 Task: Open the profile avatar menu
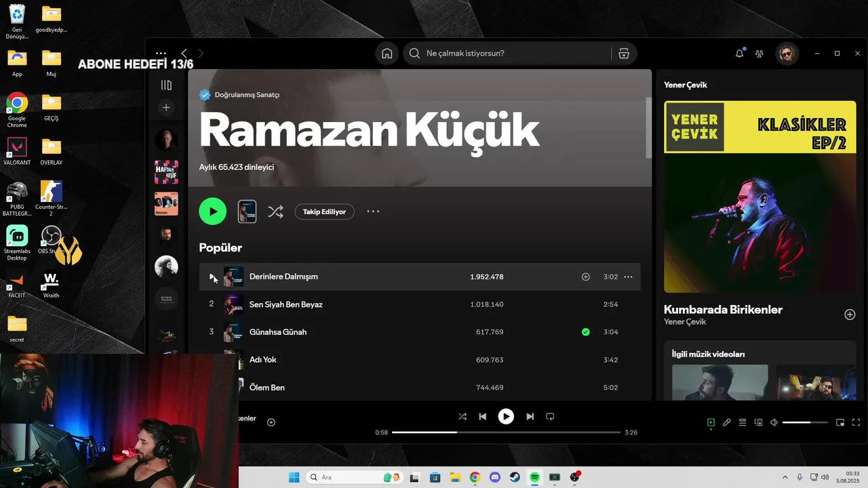click(x=787, y=54)
